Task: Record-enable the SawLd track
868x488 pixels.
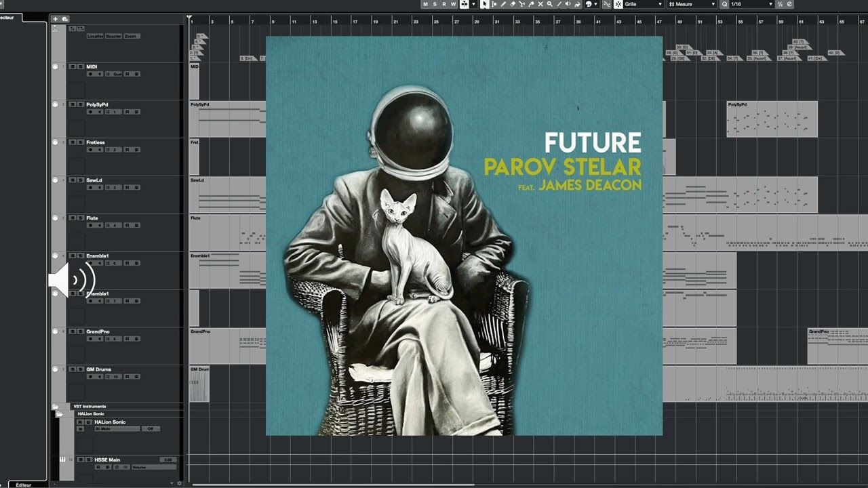Action: (90, 187)
